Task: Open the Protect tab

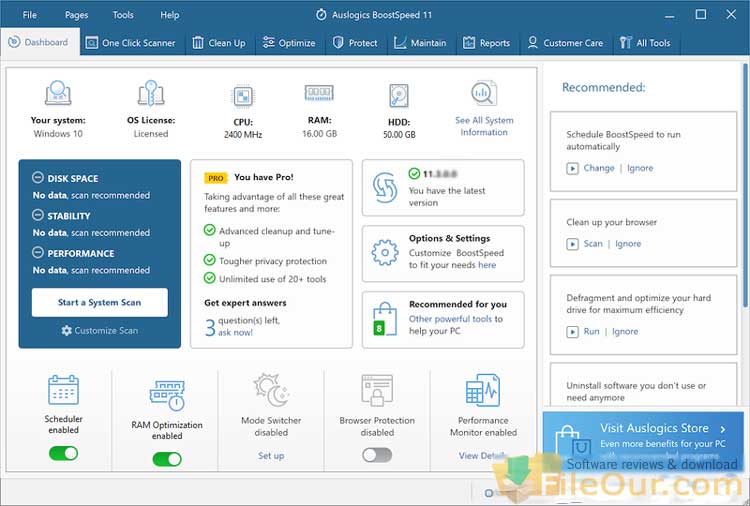Action: 355,43
